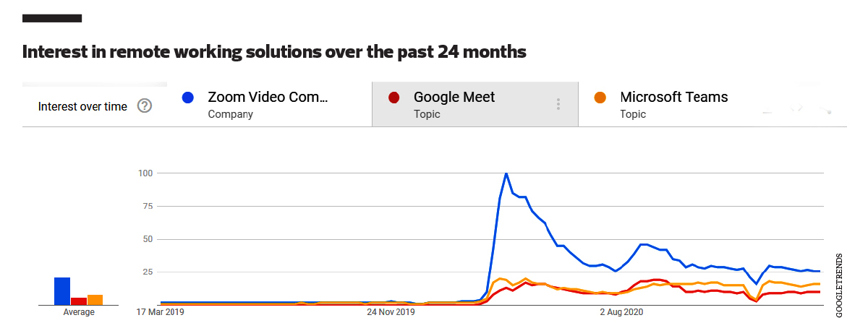Screen dimensions: 868x336
Task: Open the Google Meet three-dot options menu
Action: click(558, 105)
